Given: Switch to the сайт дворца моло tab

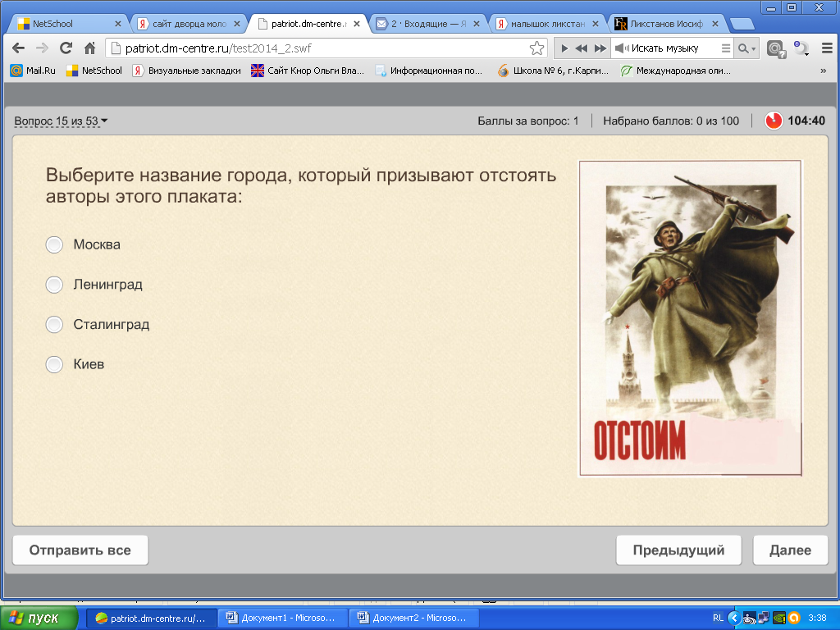Looking at the screenshot, I should click(x=189, y=24).
